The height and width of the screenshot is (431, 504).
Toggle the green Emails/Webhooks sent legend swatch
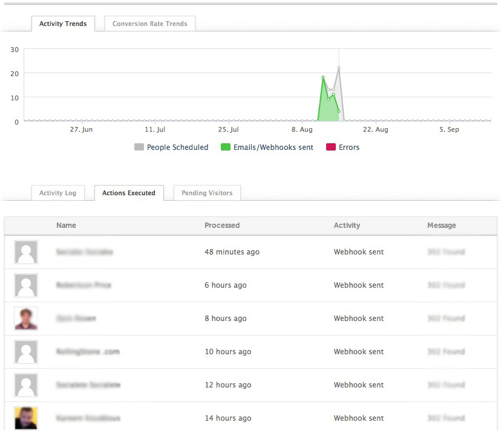point(226,147)
